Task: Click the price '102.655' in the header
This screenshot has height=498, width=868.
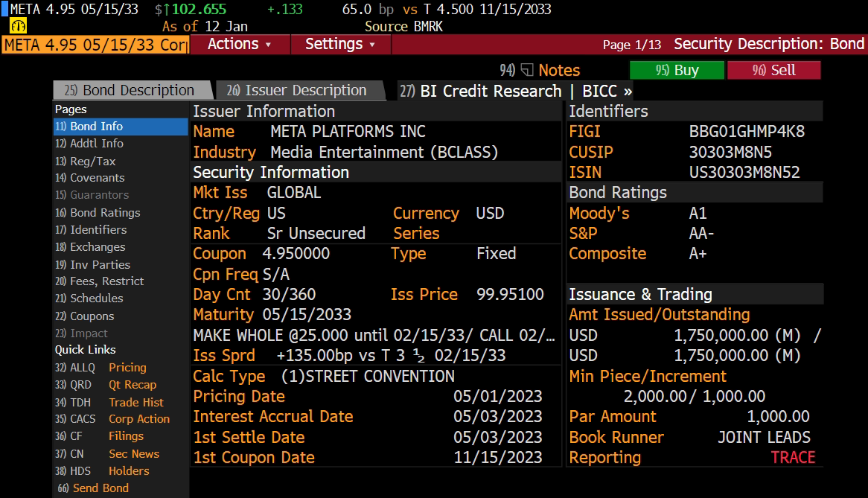Action: pos(199,10)
